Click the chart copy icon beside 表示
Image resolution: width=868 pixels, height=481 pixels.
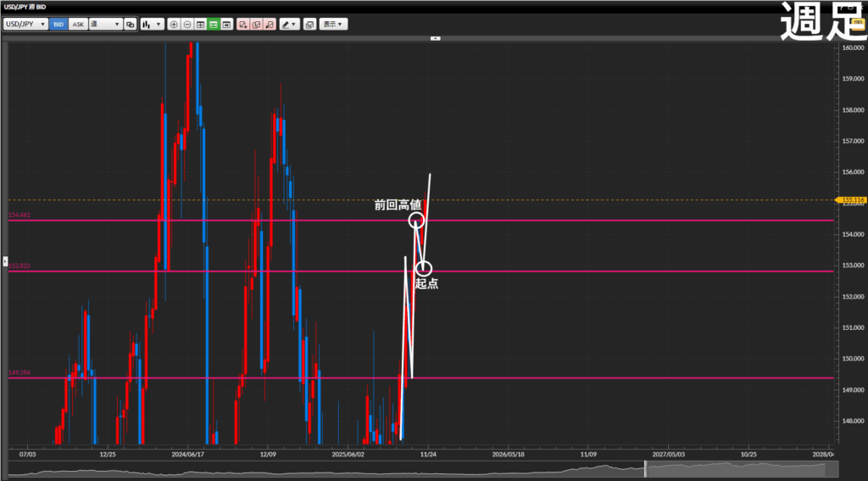pos(309,25)
